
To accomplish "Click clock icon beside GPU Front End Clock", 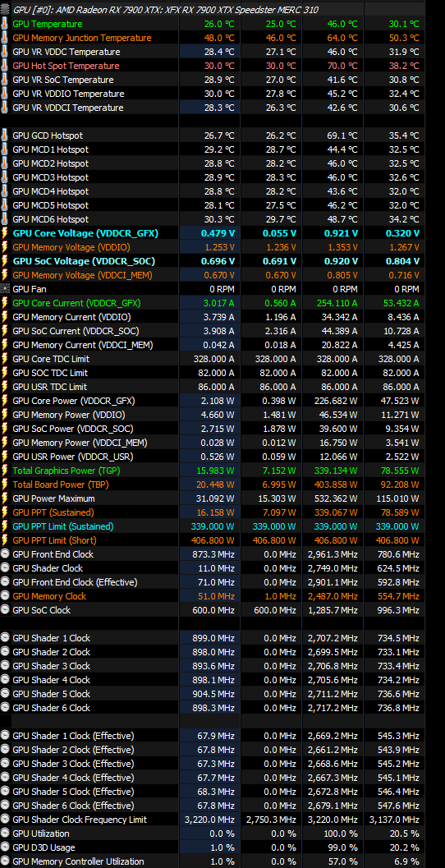I will [6, 554].
